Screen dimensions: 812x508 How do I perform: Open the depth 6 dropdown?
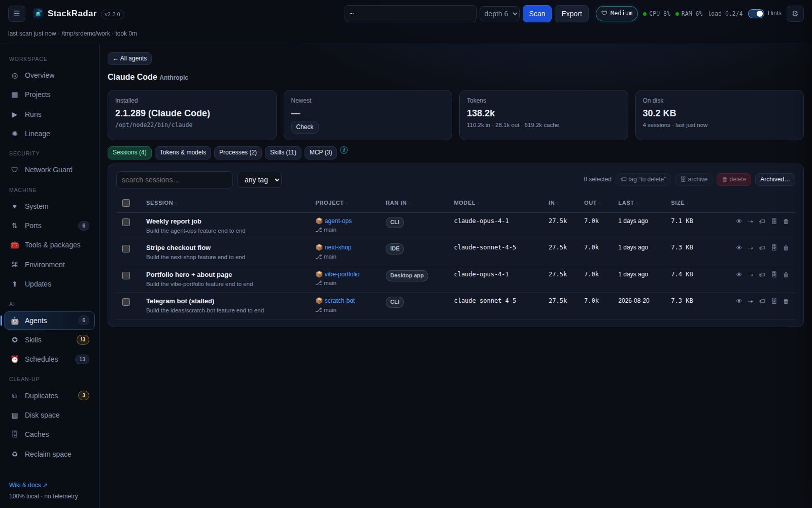click(499, 14)
